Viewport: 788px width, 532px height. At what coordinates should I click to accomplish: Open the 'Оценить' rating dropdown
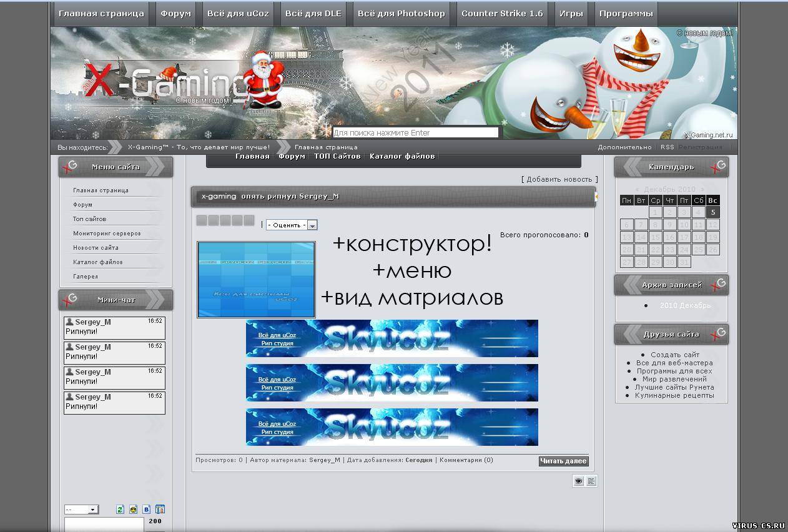click(x=292, y=225)
